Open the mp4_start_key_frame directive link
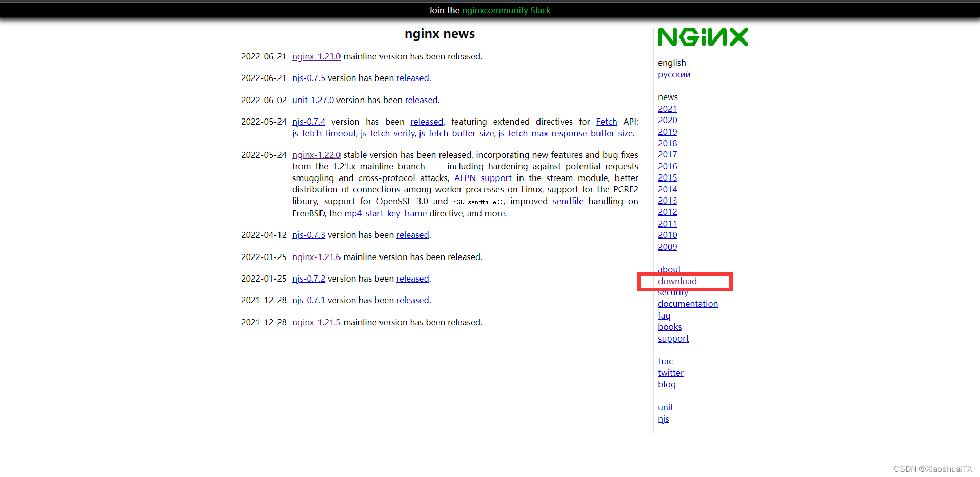 pyautogui.click(x=386, y=213)
